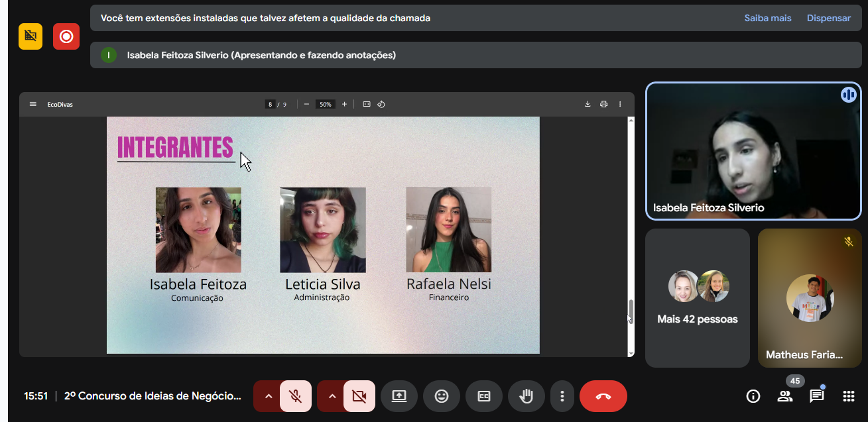
Task: Open more options three-dot menu in call bar
Action: coord(562,396)
